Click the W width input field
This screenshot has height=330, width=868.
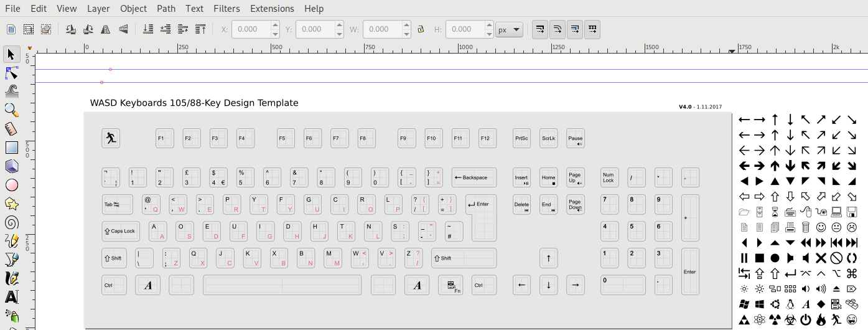click(383, 29)
